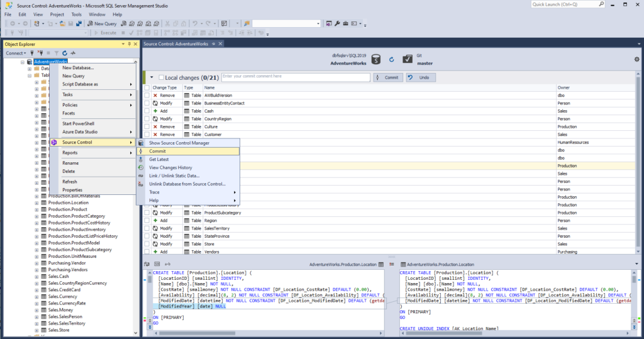Viewport: 644px width, 339px height.
Task: Click the Filter funnel icon in Object Explorer
Action: [x=57, y=53]
